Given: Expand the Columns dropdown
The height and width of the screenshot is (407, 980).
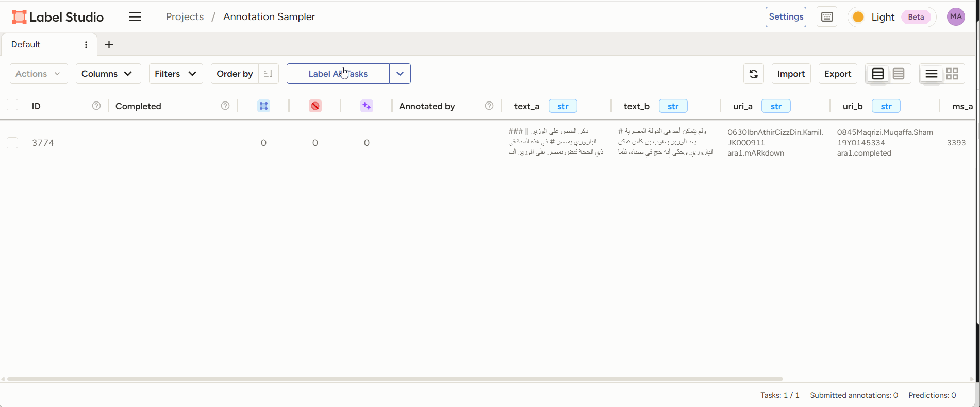Looking at the screenshot, I should (x=108, y=74).
